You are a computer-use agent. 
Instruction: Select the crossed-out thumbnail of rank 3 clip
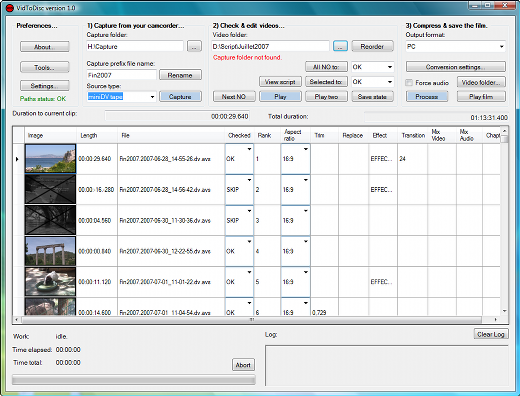point(50,220)
